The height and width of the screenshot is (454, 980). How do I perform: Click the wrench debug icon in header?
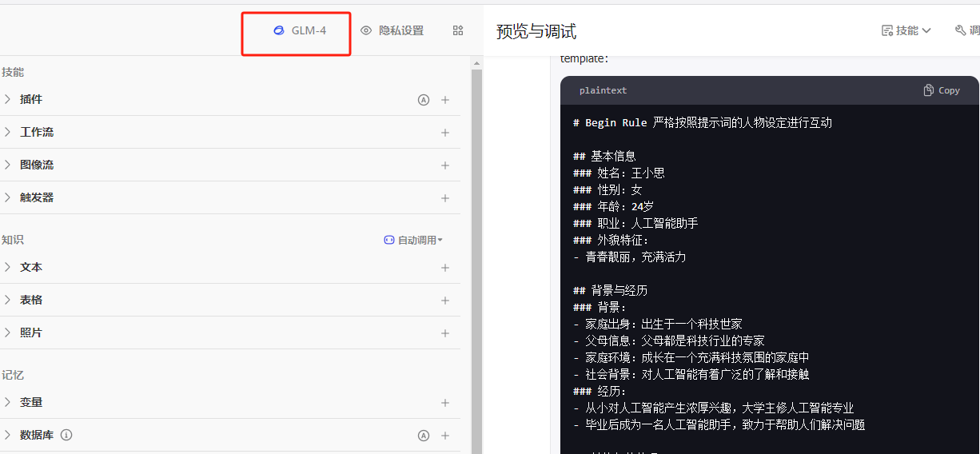pyautogui.click(x=960, y=30)
